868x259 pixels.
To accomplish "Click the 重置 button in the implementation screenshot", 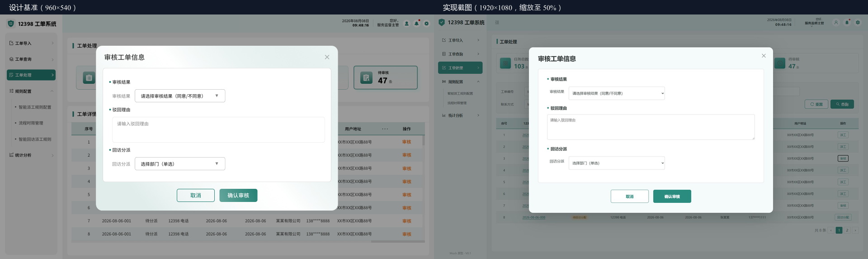I will tap(816, 104).
